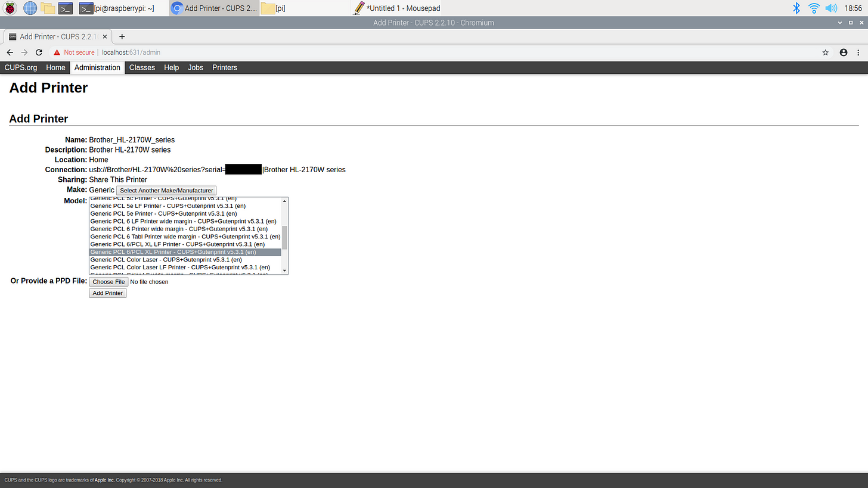The width and height of the screenshot is (868, 488).
Task: Click Choose File for PPD file
Action: click(108, 282)
